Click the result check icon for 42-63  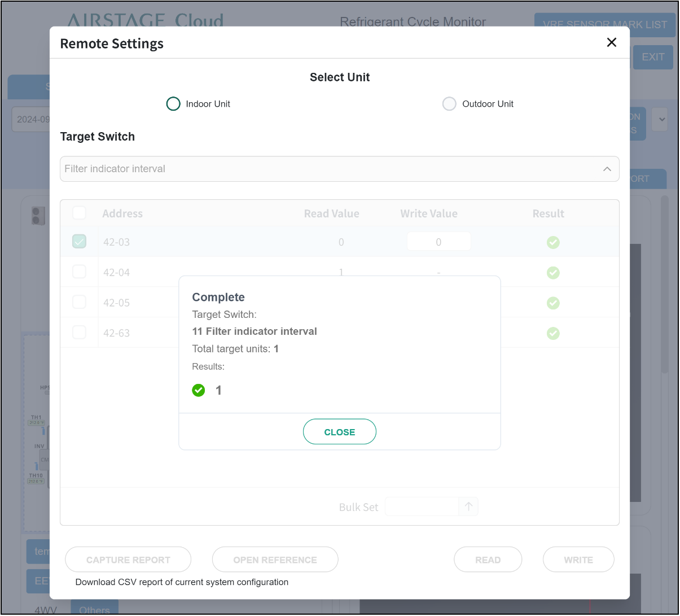[553, 333]
